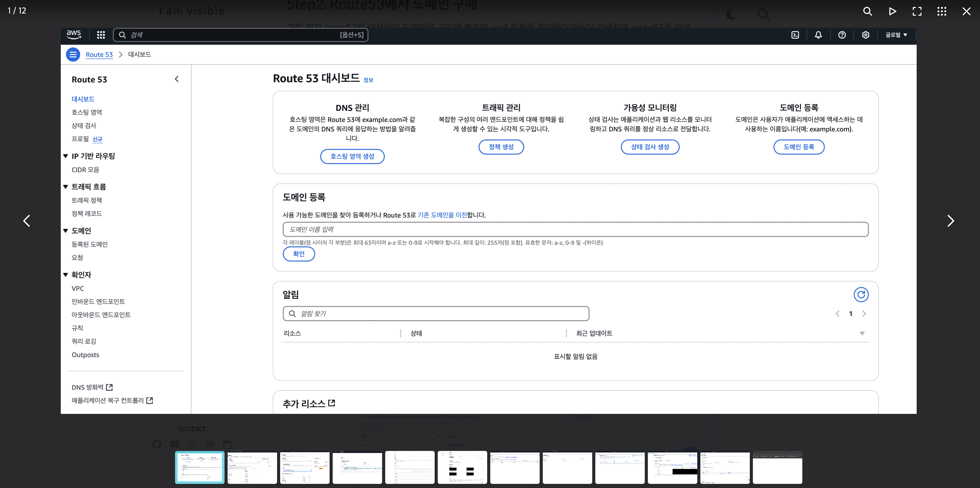Go to previous page of 알림
Screen dimensions: 980x488
pos(837,313)
